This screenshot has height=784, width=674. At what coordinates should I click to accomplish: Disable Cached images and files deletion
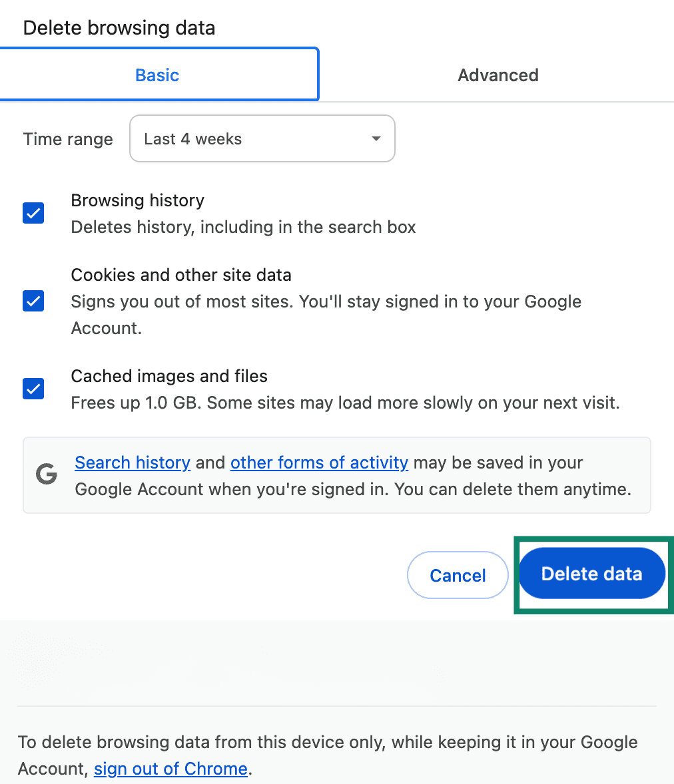33,389
